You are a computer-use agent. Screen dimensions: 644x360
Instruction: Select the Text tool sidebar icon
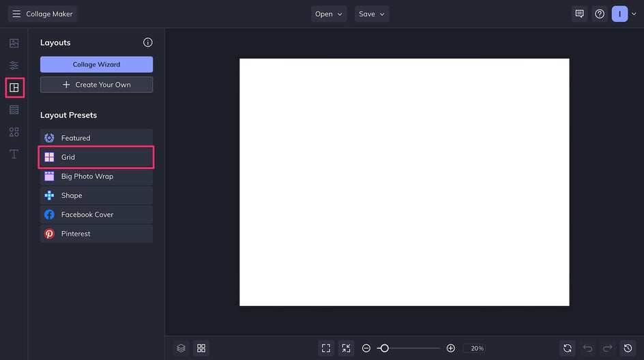(14, 154)
